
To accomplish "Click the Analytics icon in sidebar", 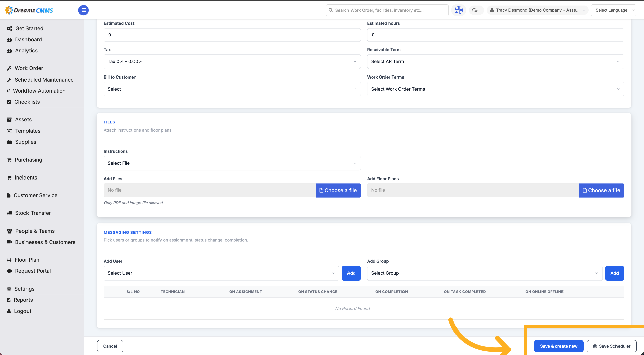I will coord(9,51).
